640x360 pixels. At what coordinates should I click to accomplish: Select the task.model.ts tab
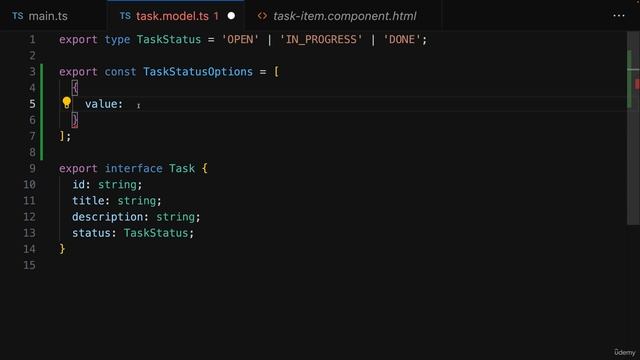pos(176,16)
